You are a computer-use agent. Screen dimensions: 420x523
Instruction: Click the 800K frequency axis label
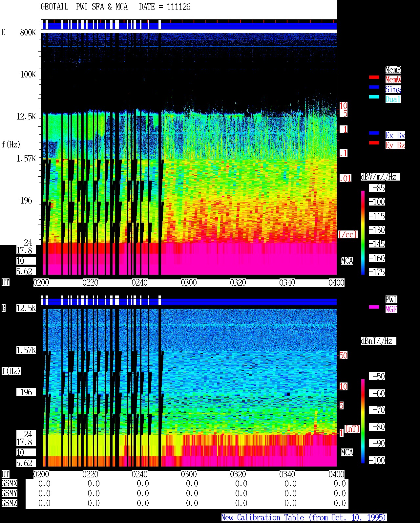pos(28,33)
